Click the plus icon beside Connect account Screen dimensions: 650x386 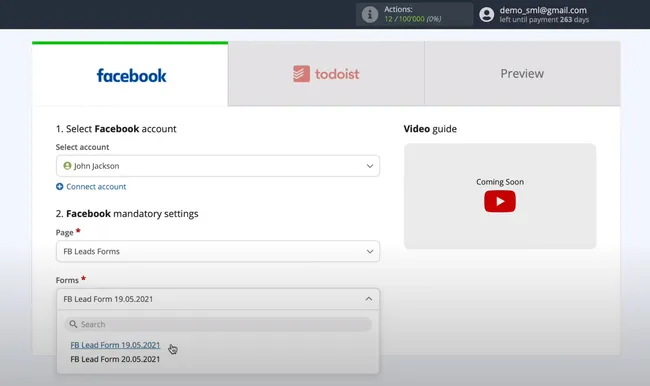tap(60, 187)
